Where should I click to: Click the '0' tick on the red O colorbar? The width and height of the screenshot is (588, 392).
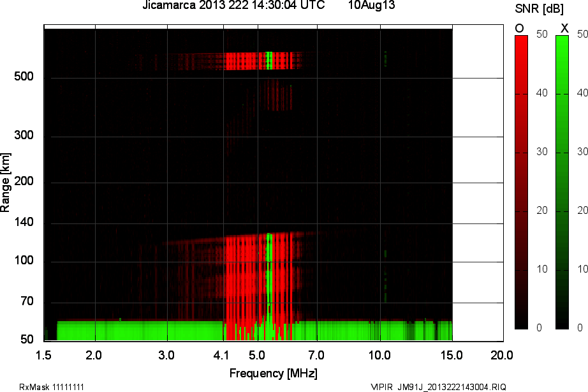click(540, 328)
